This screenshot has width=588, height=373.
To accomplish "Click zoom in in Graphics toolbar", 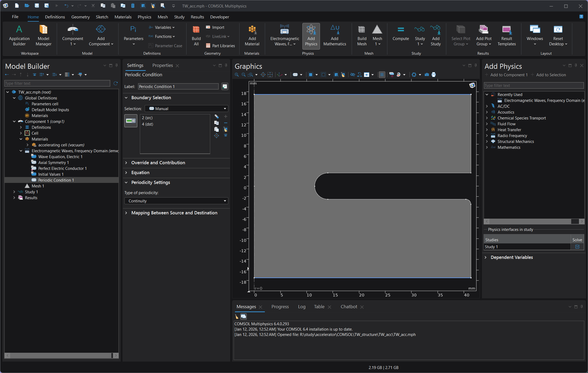I will pos(237,75).
